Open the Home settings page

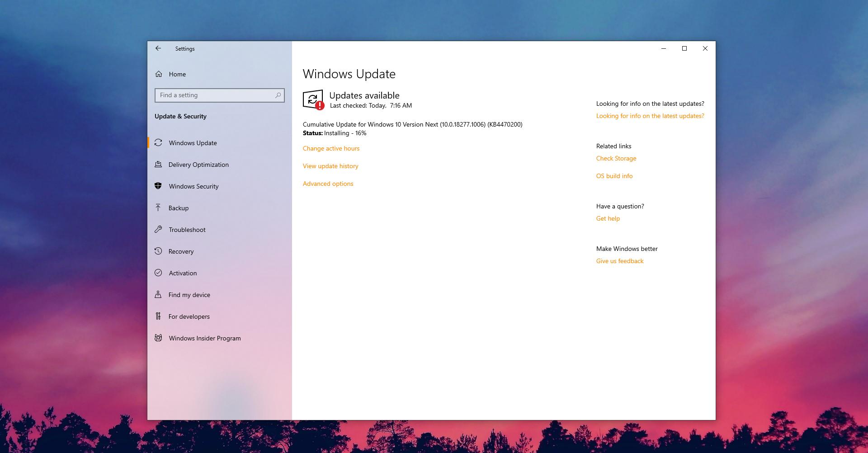click(220, 74)
